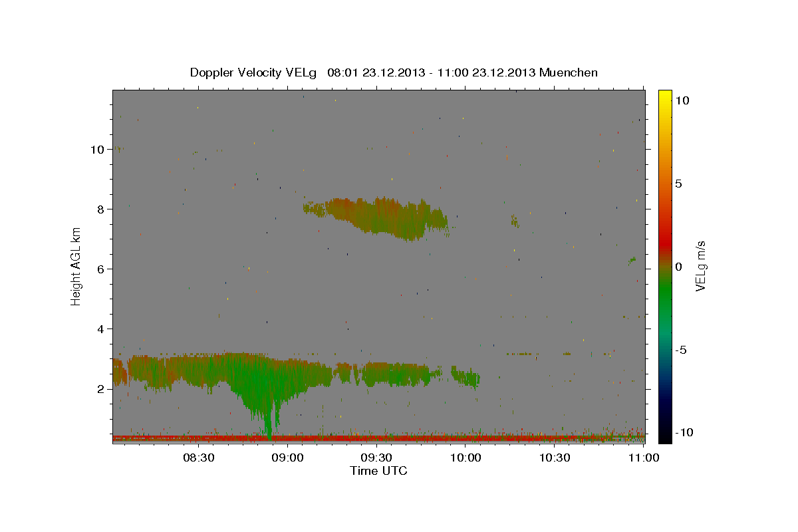Click the height axis label 8

tap(101, 209)
